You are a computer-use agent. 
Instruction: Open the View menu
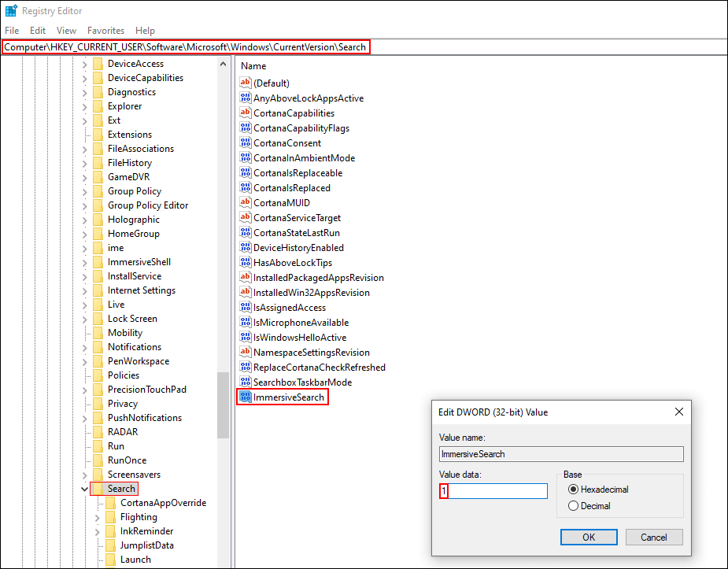[x=66, y=30]
